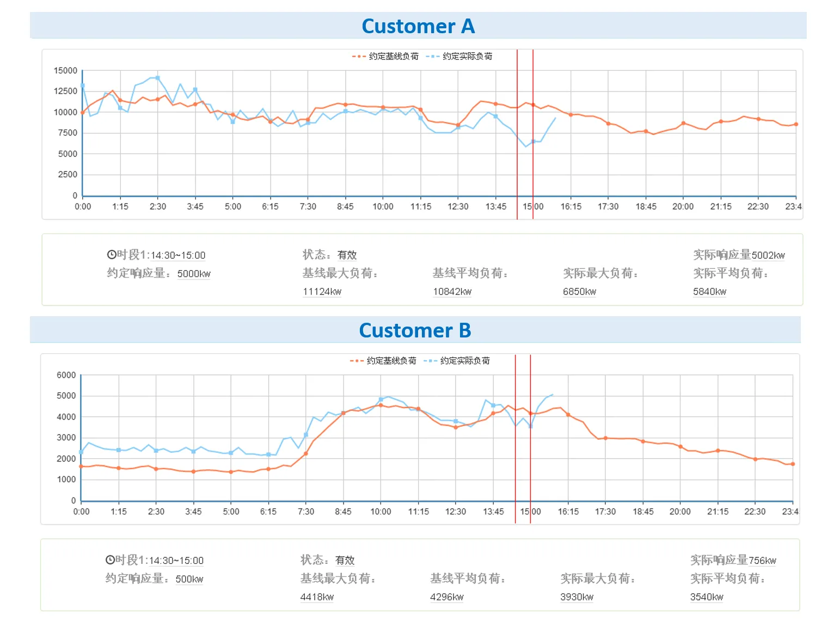Toggle orange baseline load legend in Customer B chart
The width and height of the screenshot is (840, 633).
tap(383, 360)
